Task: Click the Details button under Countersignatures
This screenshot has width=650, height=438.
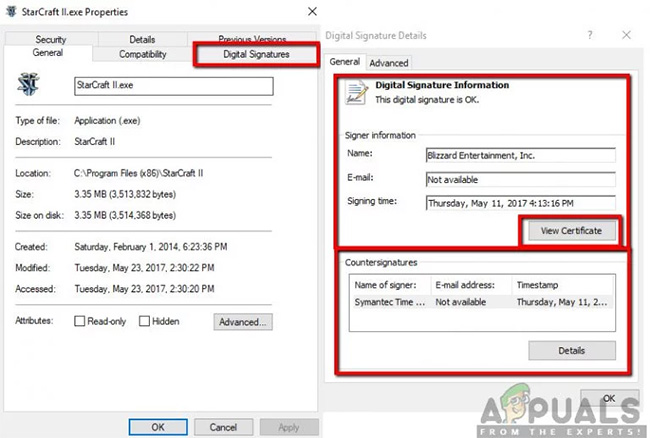Action: coord(572,351)
